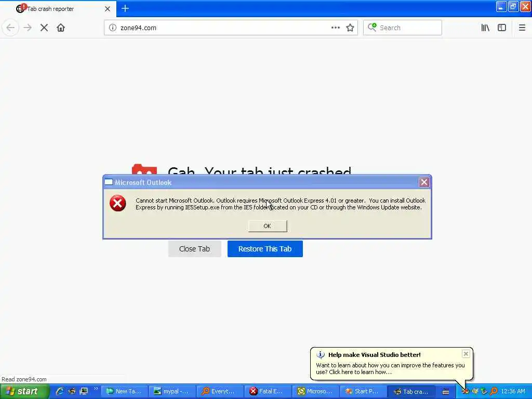Switch to Everyt… taskbar window

click(x=220, y=392)
